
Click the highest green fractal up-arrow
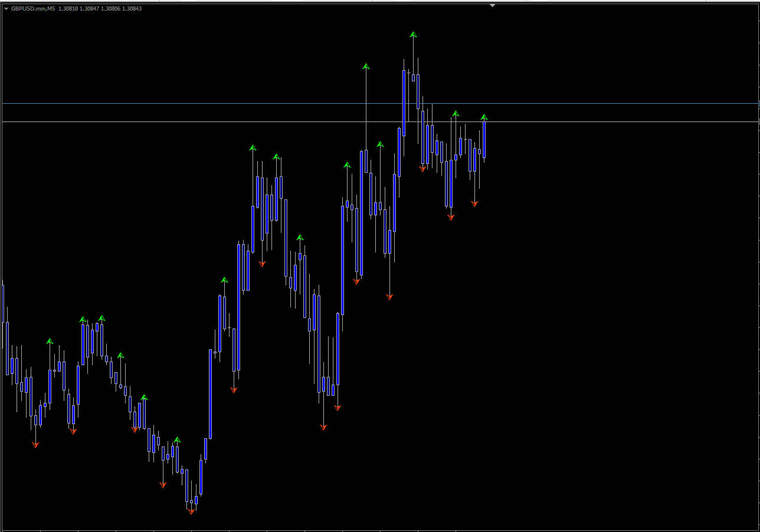pos(413,35)
